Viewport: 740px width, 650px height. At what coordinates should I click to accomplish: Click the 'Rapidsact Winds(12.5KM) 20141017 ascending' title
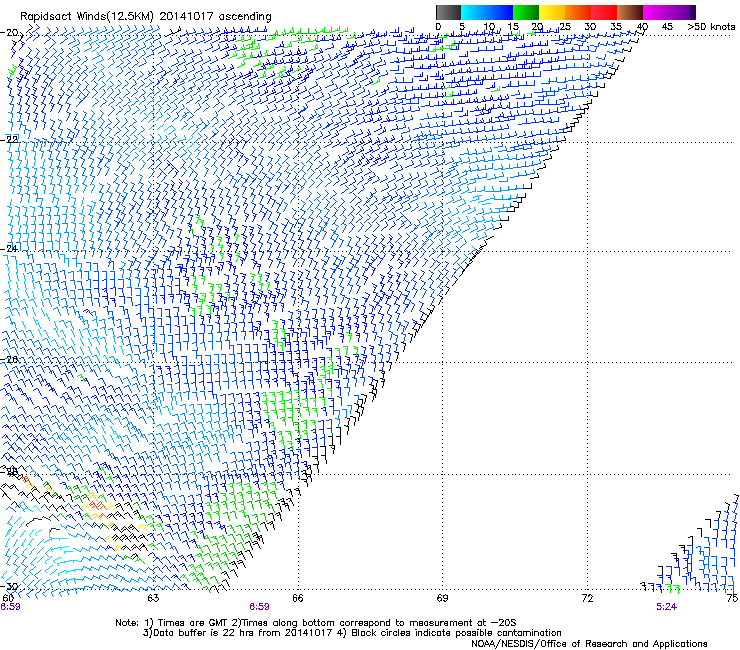(146, 17)
